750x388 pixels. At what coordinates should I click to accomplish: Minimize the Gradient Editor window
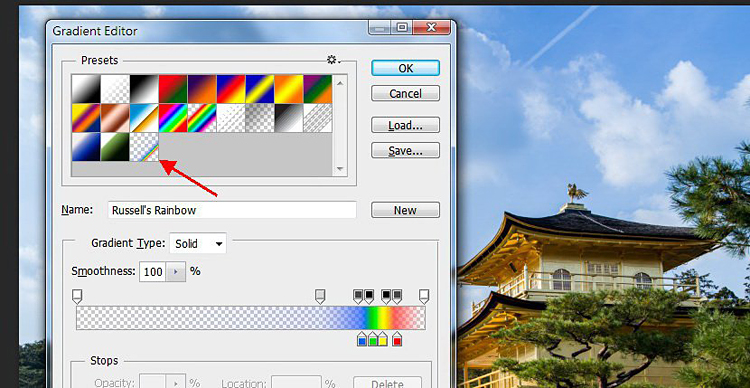[380, 27]
